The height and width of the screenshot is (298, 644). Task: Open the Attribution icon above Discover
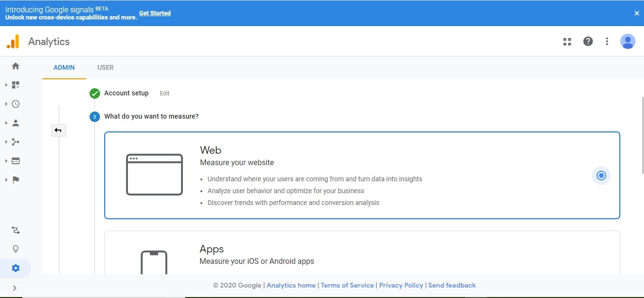[x=15, y=230]
